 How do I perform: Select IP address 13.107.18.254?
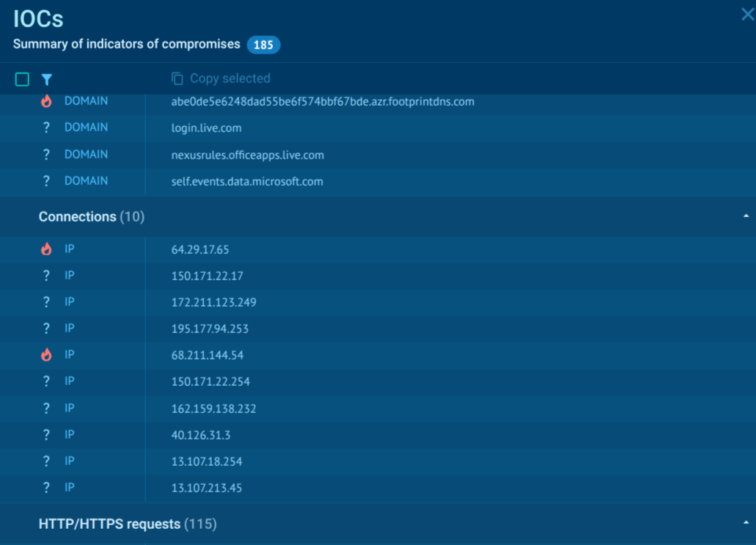pos(206,461)
